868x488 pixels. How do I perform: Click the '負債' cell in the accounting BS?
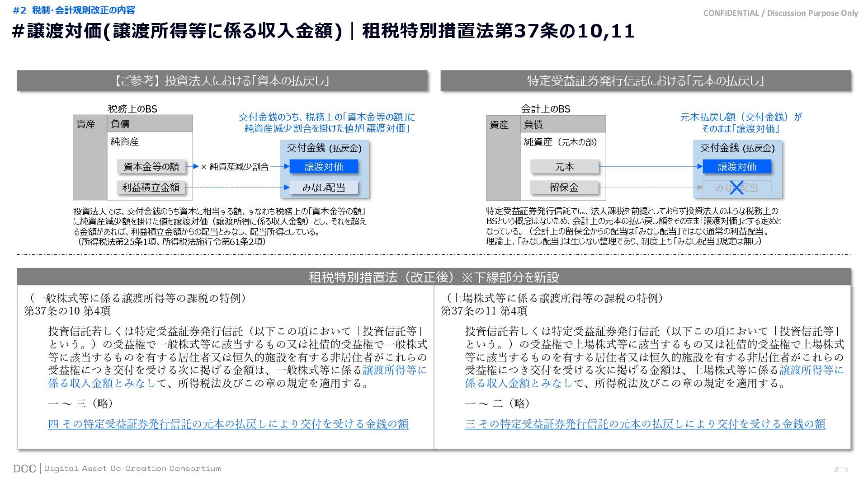tap(563, 124)
